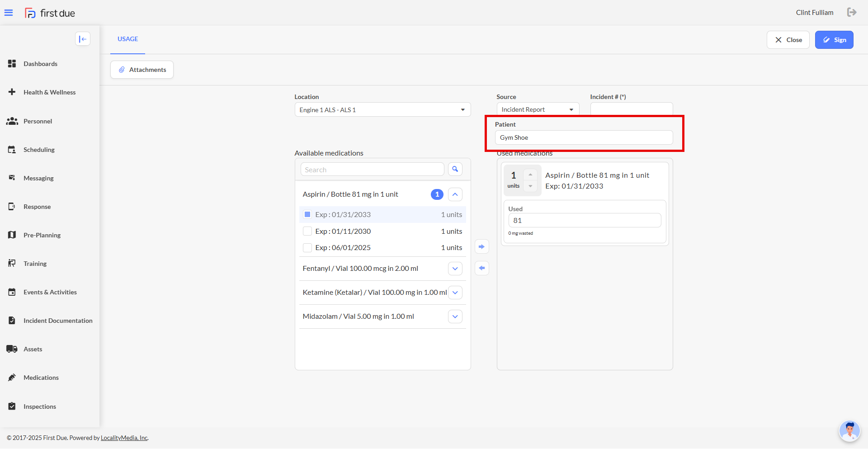868x449 pixels.
Task: Open Scheduling calendar icon
Action: click(12, 150)
